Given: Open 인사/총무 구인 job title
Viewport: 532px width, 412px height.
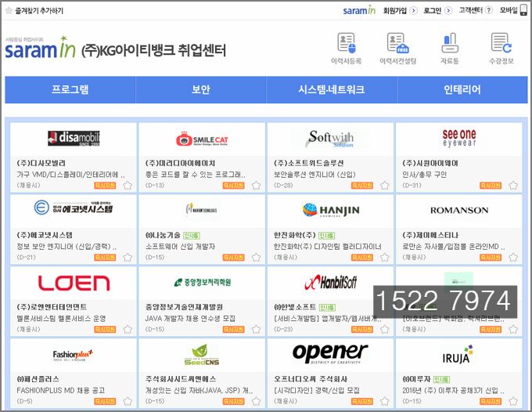Looking at the screenshot, I should coord(425,175).
